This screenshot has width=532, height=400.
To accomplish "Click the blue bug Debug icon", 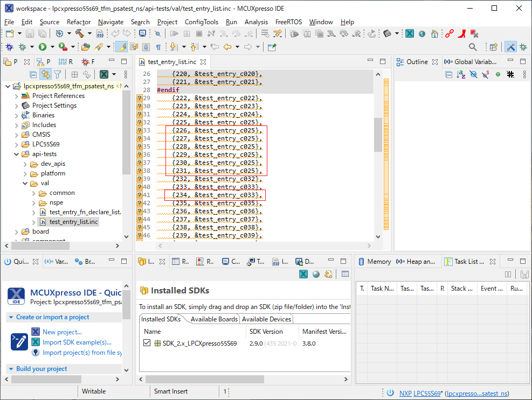I will click(10, 47).
